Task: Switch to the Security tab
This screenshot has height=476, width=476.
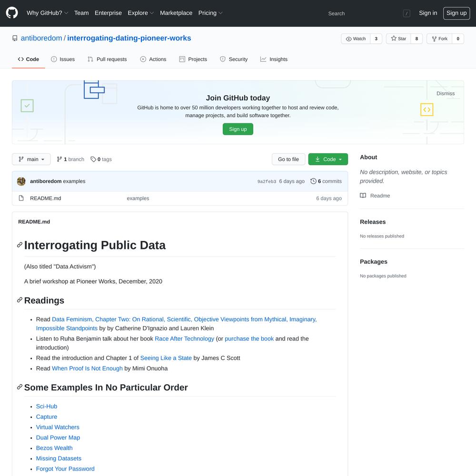Action: pyautogui.click(x=234, y=59)
